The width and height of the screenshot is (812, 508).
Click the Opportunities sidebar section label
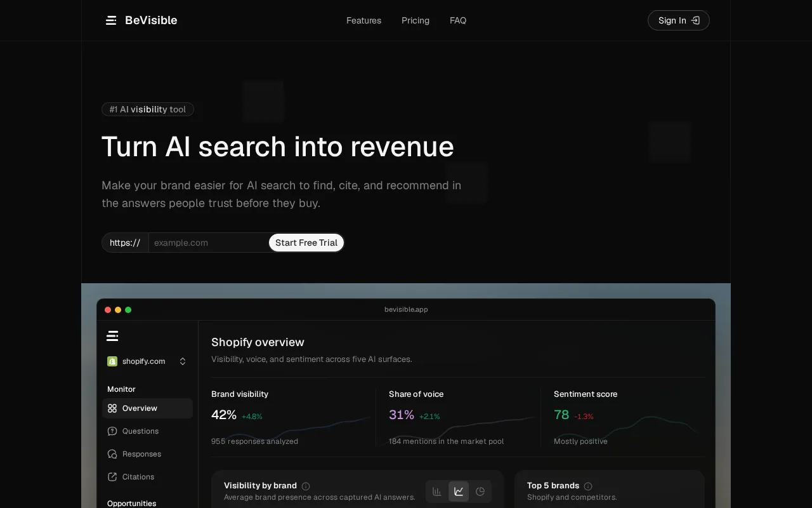[131, 504]
